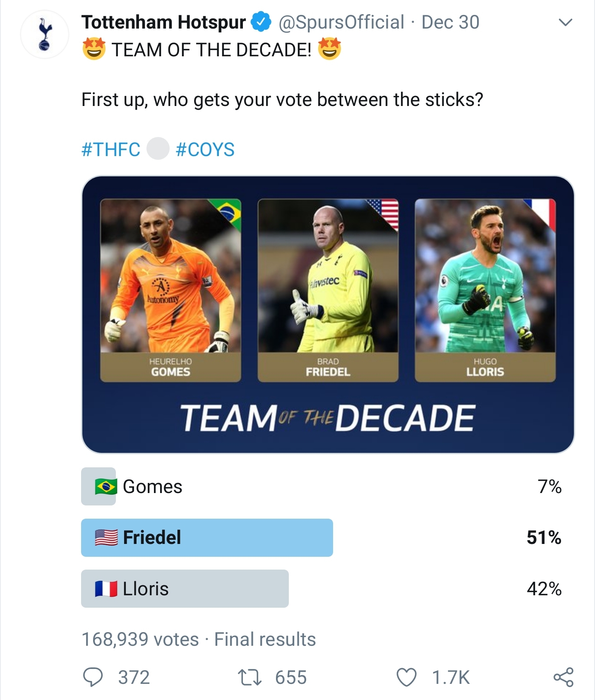Screen dimensions: 595x700
Task: Open the Heurelho Gomes player card
Action: coord(170,290)
